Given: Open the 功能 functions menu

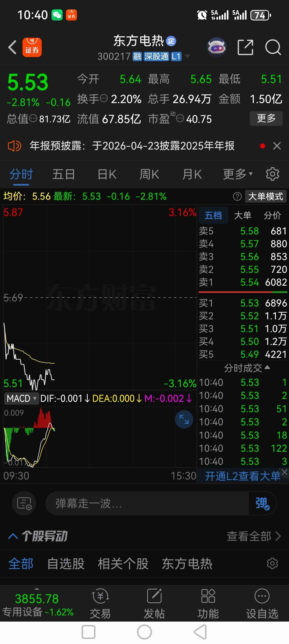Looking at the screenshot, I should pos(208,604).
